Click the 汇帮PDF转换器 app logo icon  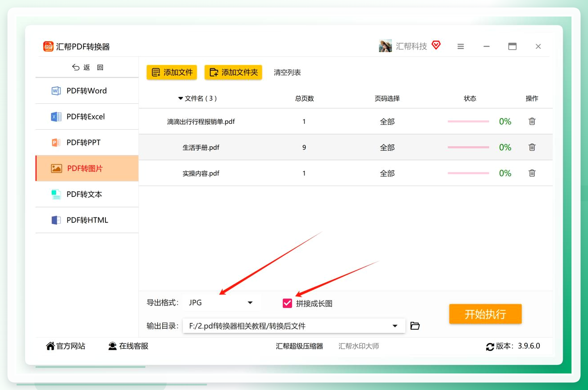point(48,46)
